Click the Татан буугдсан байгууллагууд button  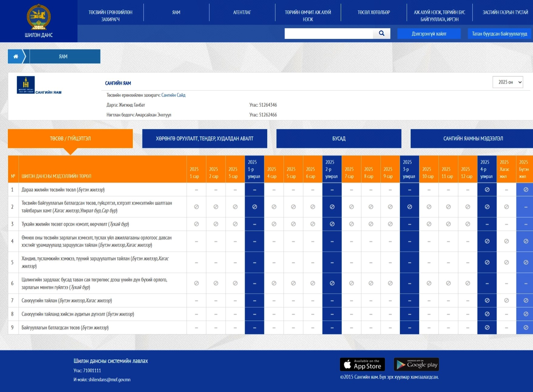(499, 34)
